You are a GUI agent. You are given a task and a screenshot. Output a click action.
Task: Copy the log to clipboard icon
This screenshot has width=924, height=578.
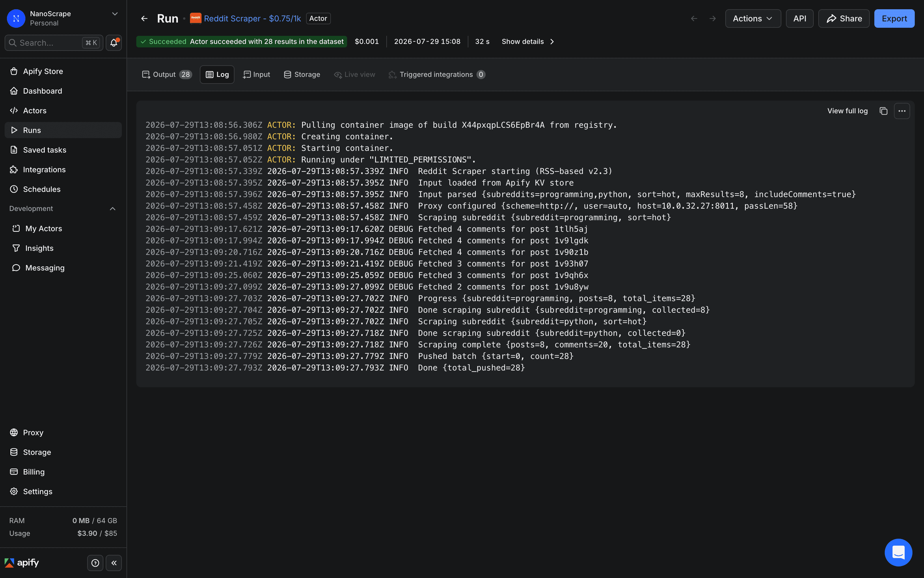click(883, 111)
